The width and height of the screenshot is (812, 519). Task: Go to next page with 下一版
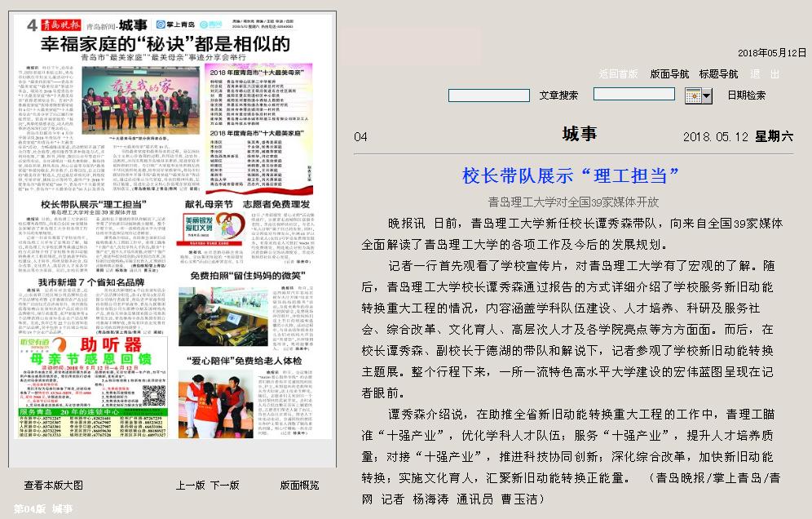225,485
